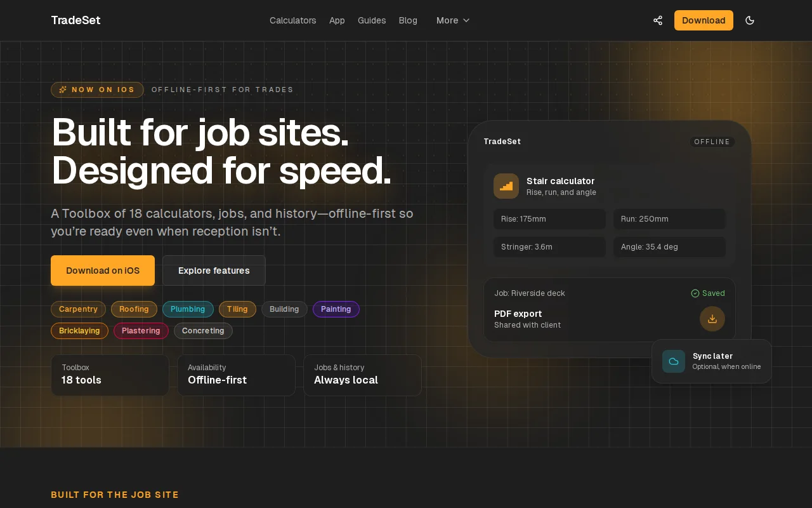The height and width of the screenshot is (508, 812).
Task: Click Built for the job site heading
Action: [x=115, y=495]
